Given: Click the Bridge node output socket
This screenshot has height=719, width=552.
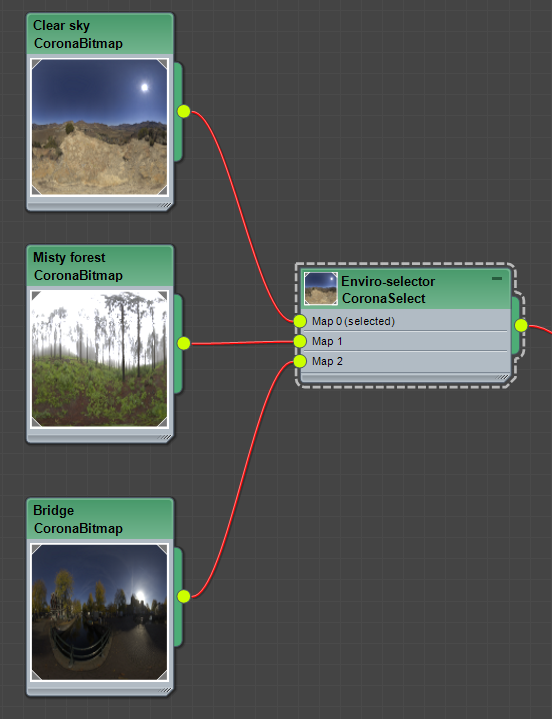Looking at the screenshot, I should point(184,596).
